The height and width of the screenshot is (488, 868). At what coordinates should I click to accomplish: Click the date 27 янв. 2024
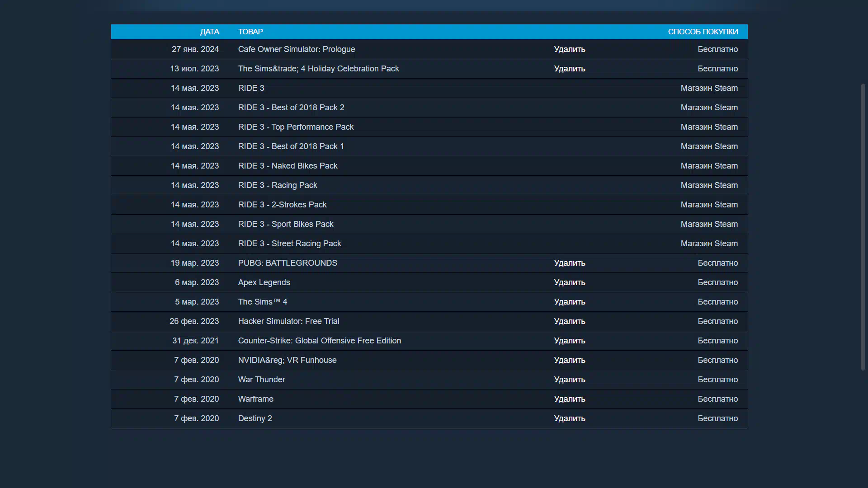tap(195, 49)
